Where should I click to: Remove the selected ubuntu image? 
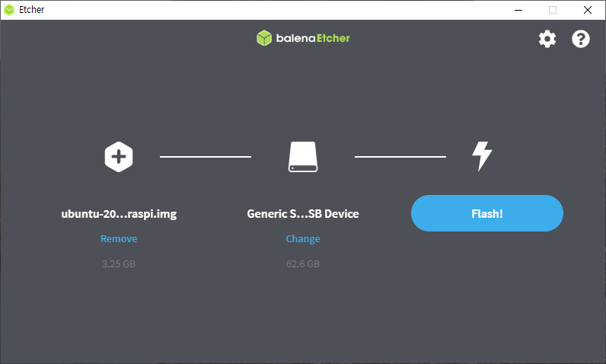click(x=119, y=239)
